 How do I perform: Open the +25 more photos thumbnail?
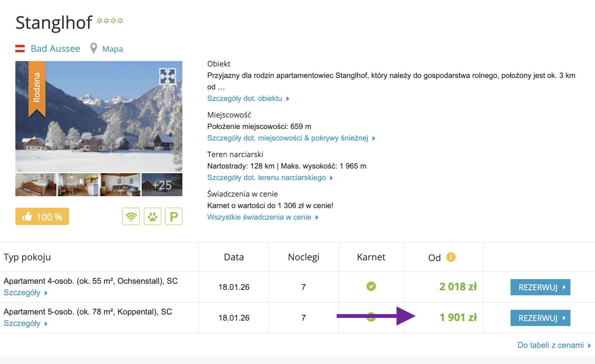click(162, 185)
